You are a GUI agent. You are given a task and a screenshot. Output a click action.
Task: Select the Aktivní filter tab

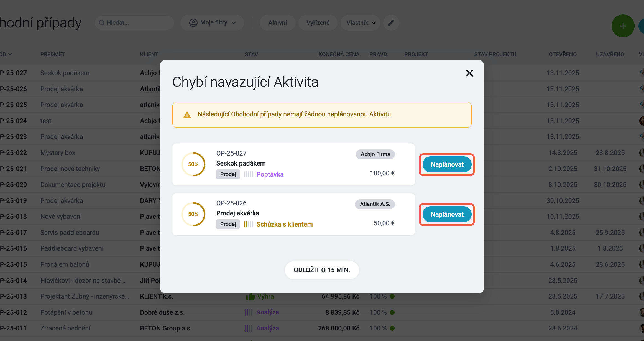(277, 23)
